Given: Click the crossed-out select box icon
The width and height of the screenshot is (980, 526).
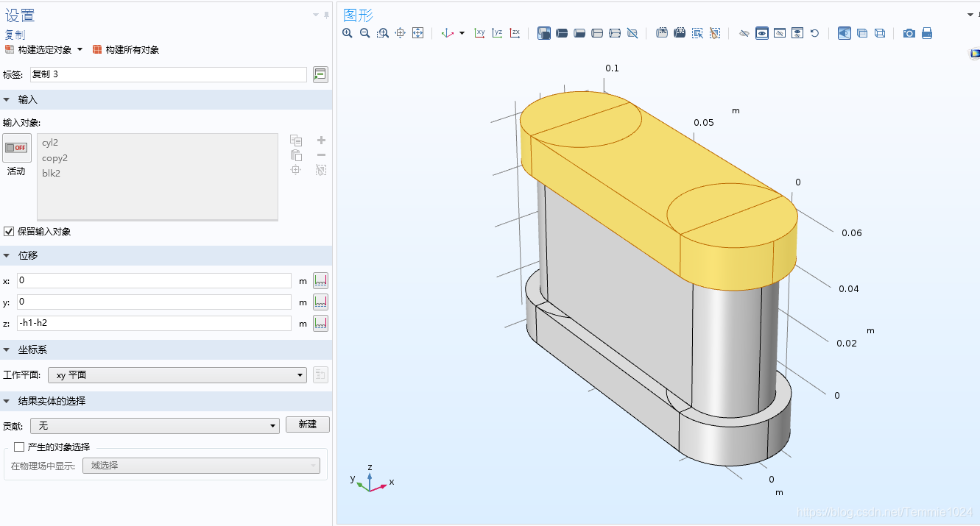Looking at the screenshot, I should tap(632, 33).
